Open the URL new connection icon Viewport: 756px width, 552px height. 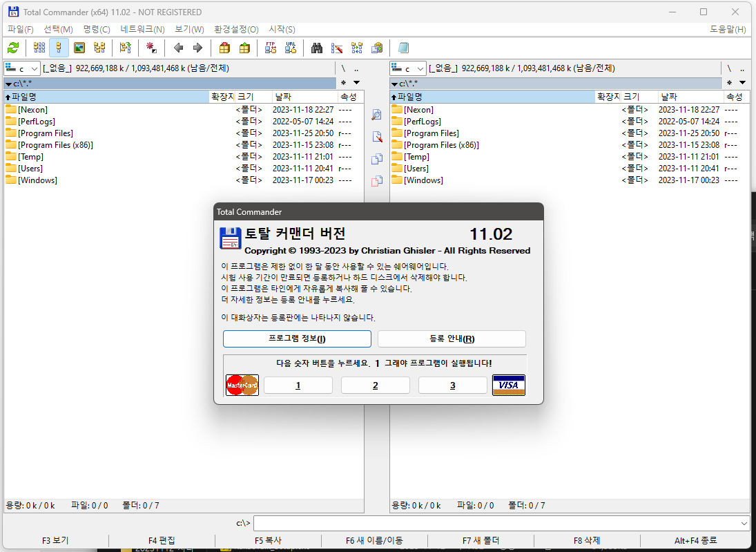[291, 48]
